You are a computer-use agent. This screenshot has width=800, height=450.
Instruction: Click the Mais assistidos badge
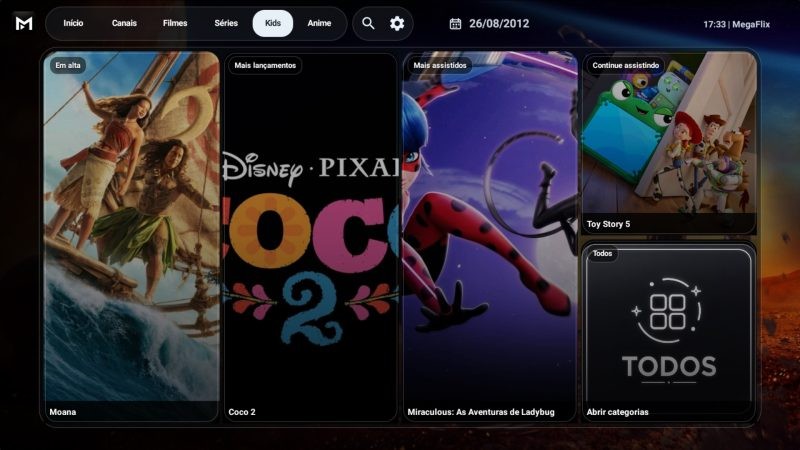[x=440, y=65]
